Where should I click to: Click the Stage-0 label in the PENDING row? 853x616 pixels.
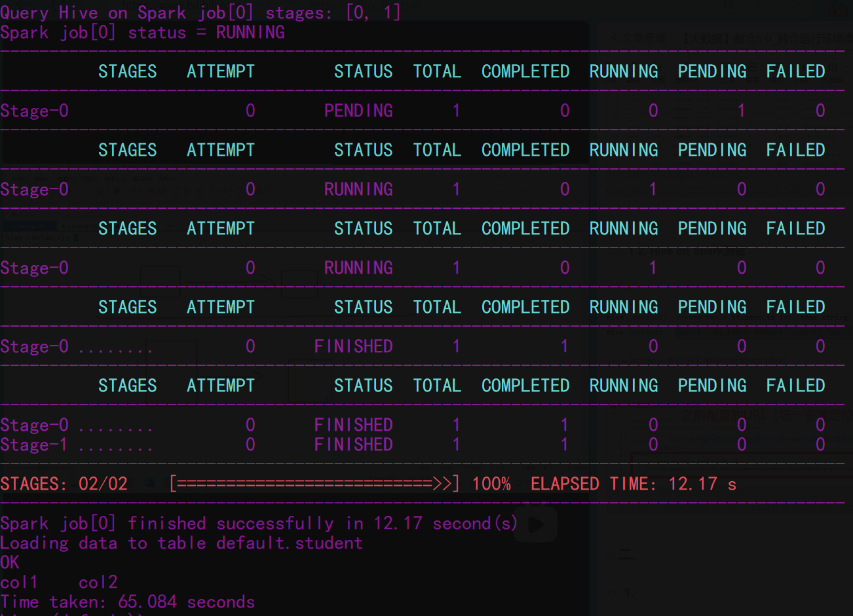click(34, 111)
